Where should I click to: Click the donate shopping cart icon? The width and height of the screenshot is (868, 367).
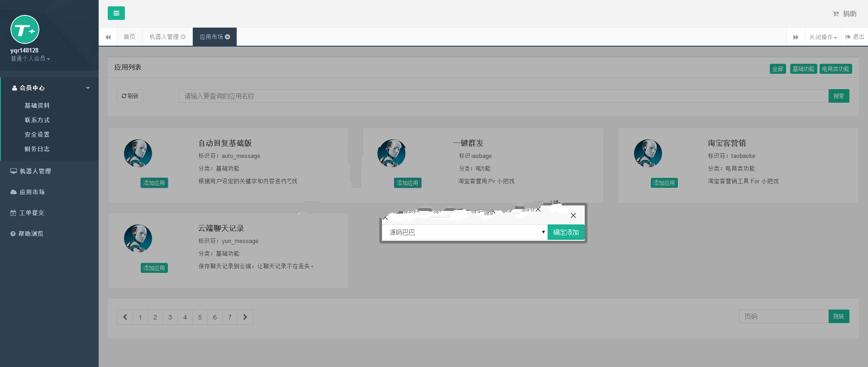click(x=835, y=14)
